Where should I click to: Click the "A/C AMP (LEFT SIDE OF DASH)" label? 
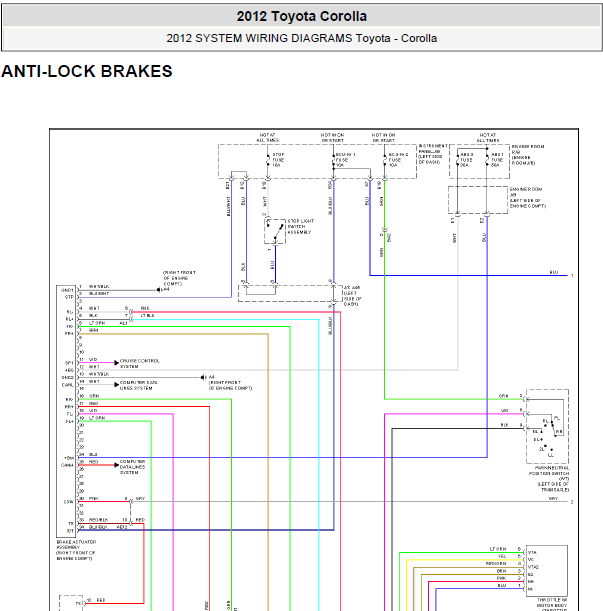point(352,296)
